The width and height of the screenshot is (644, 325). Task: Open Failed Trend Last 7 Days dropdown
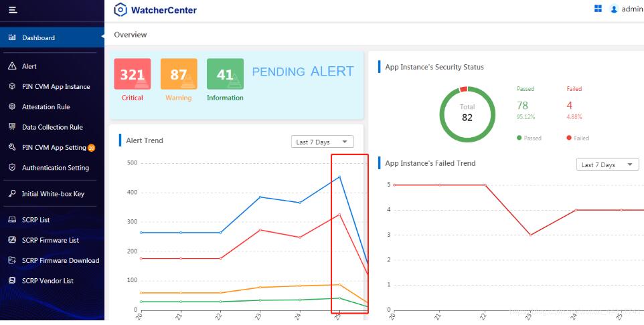click(607, 165)
